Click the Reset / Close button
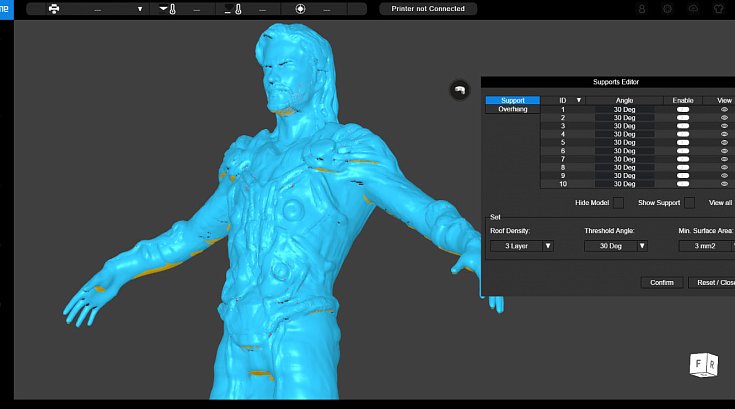Screen dimensions: 735x409 coord(712,283)
